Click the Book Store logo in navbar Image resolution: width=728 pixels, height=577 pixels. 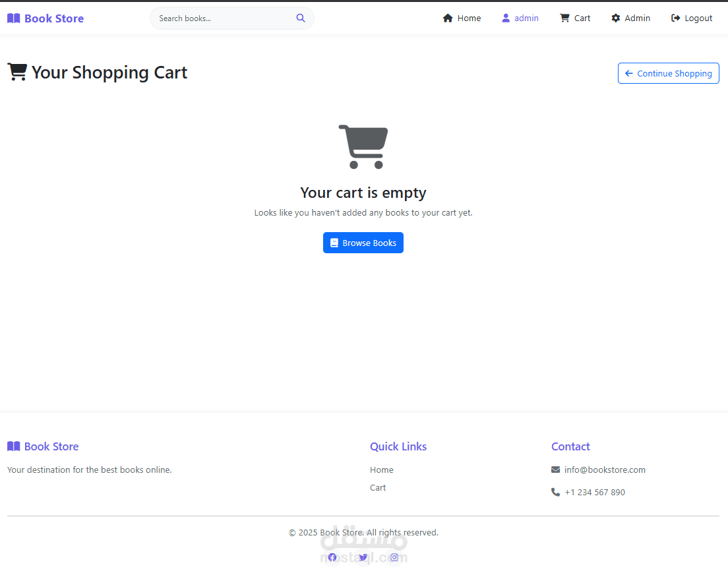coord(45,18)
